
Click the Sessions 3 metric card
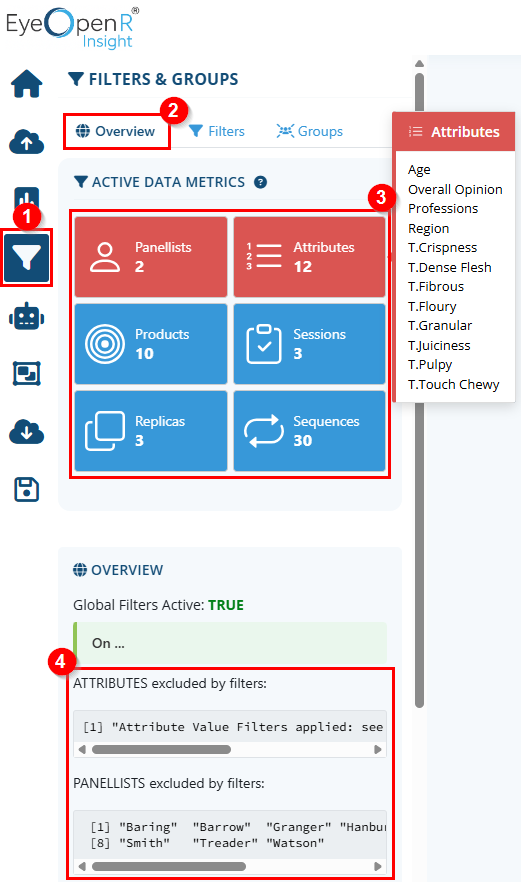point(309,344)
